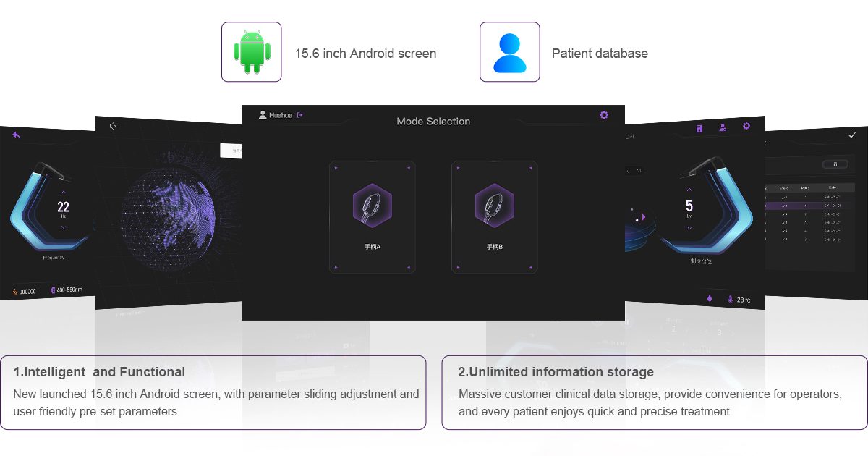Click gear icon on the DPL screen

coord(746,126)
